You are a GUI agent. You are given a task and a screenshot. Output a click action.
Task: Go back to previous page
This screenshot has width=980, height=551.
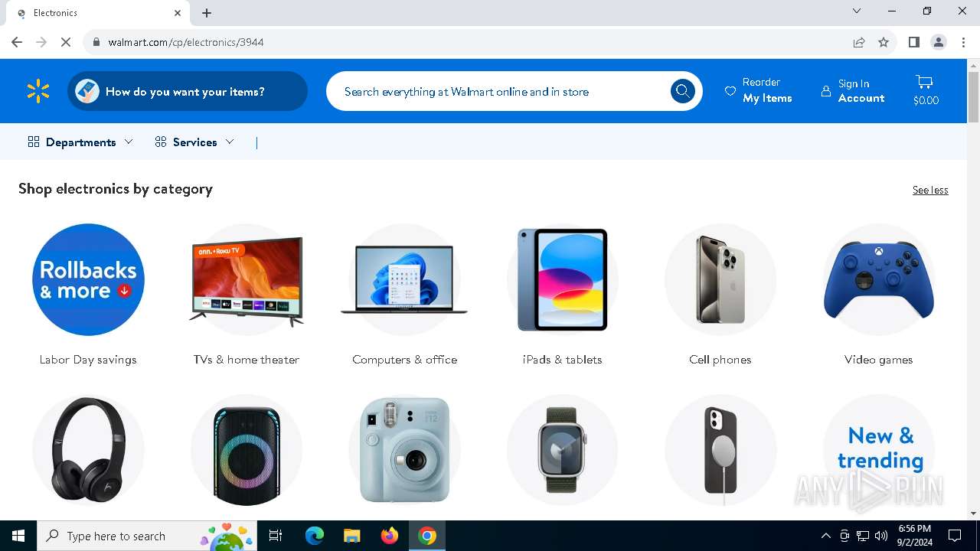click(17, 42)
